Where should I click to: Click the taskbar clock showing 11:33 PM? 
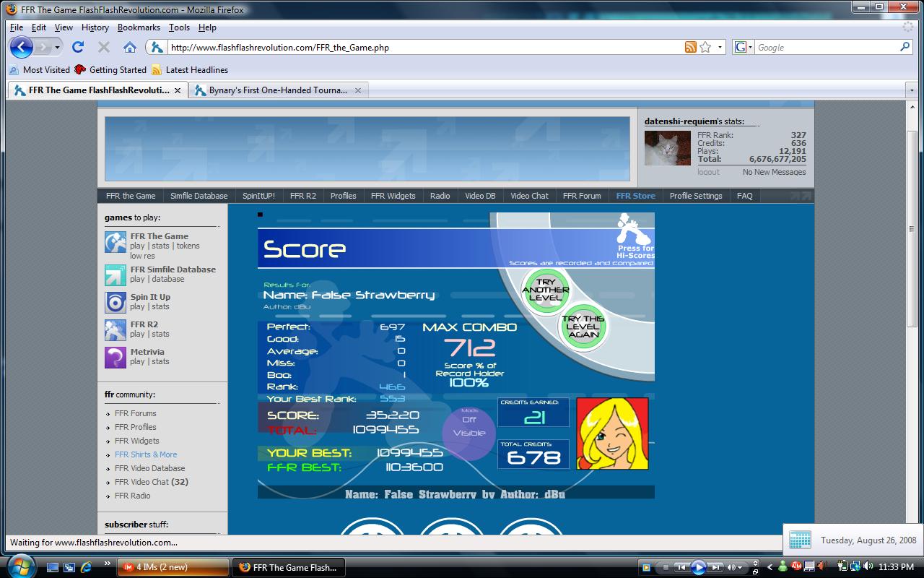click(x=897, y=567)
